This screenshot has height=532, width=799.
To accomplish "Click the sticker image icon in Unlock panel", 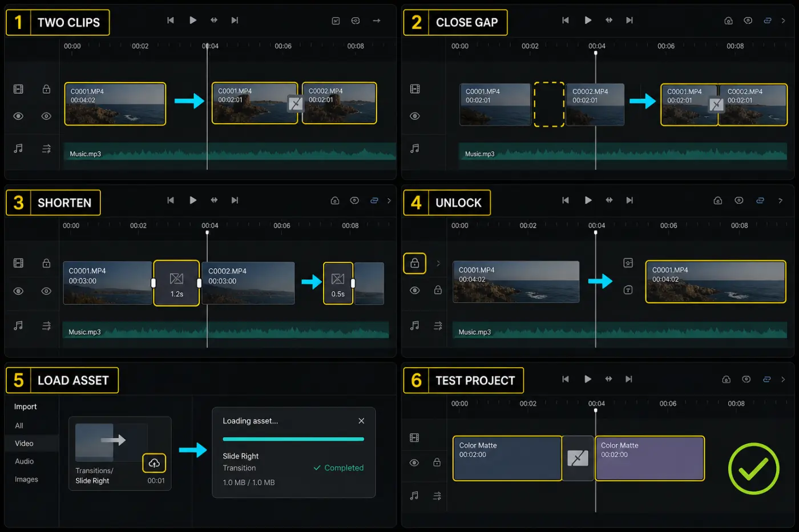I will coord(628,263).
